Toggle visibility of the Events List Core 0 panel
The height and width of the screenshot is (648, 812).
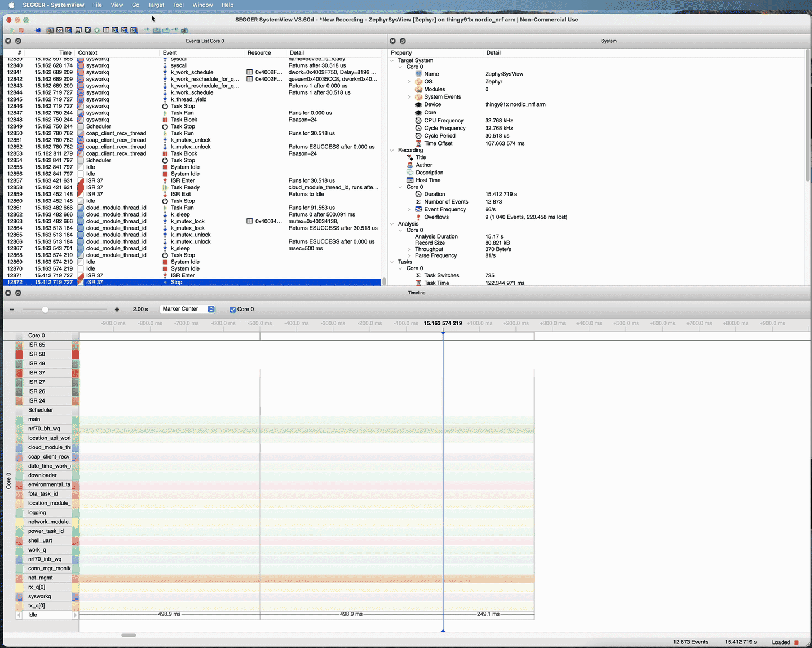click(x=7, y=41)
